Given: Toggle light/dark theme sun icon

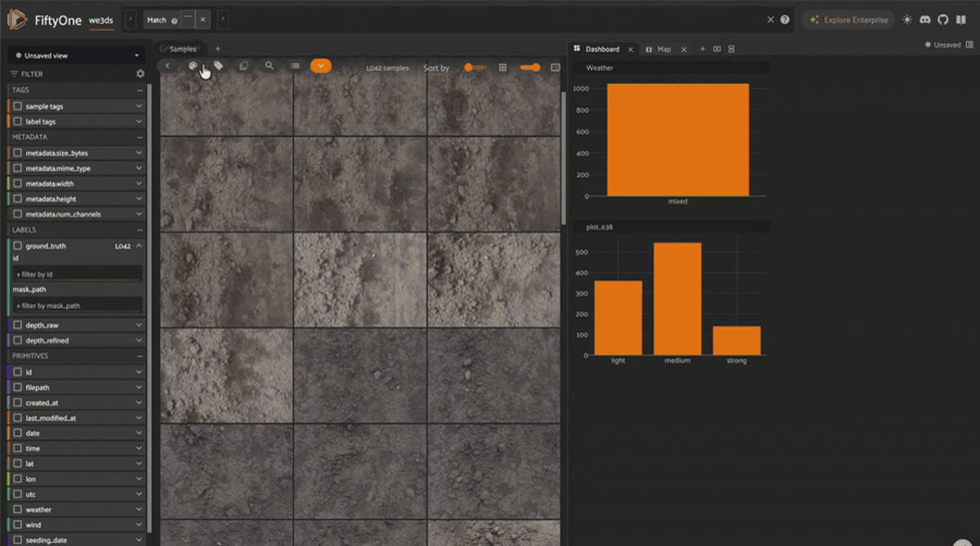Looking at the screenshot, I should [906, 20].
